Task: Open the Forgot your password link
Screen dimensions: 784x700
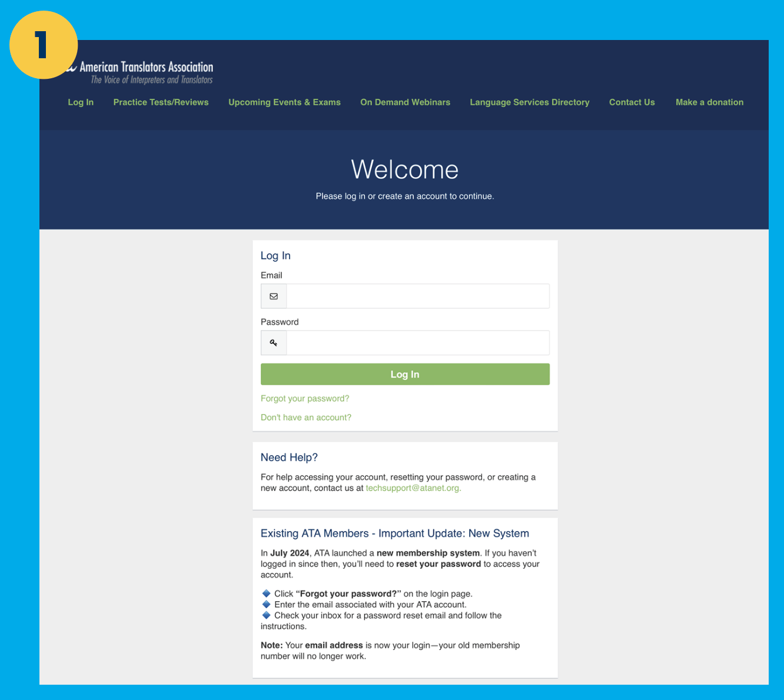Action: click(305, 398)
